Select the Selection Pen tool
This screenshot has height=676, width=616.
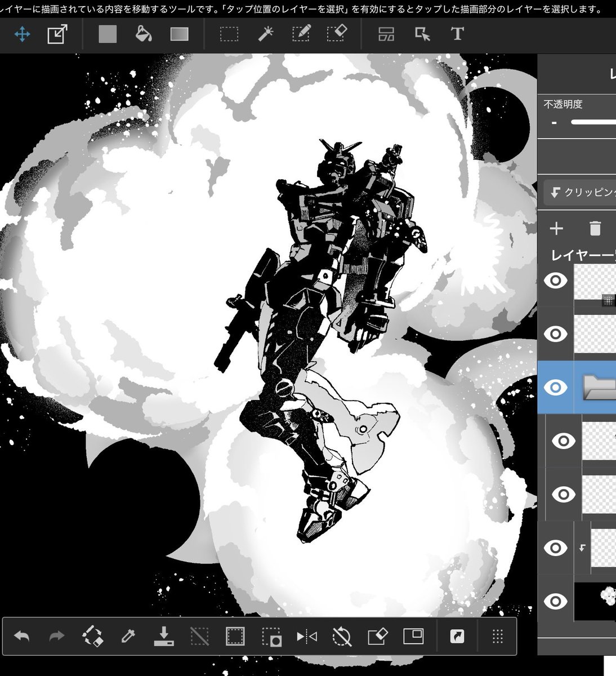coord(301,34)
